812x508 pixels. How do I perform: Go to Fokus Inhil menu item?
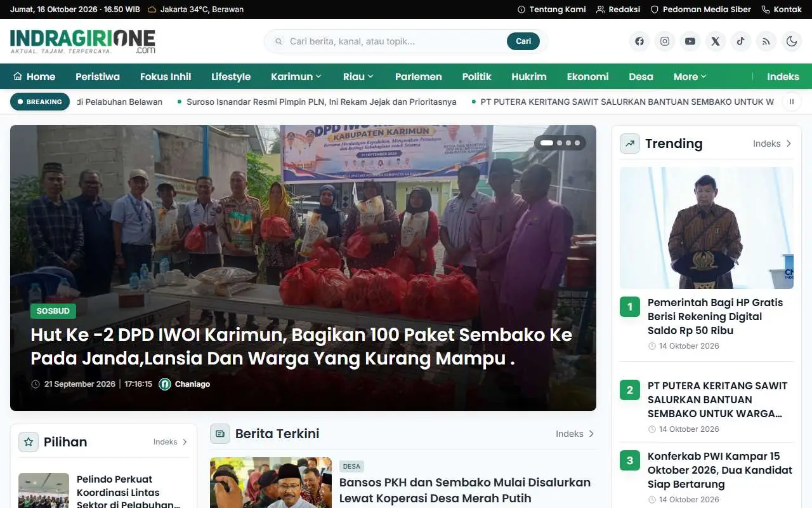(166, 76)
